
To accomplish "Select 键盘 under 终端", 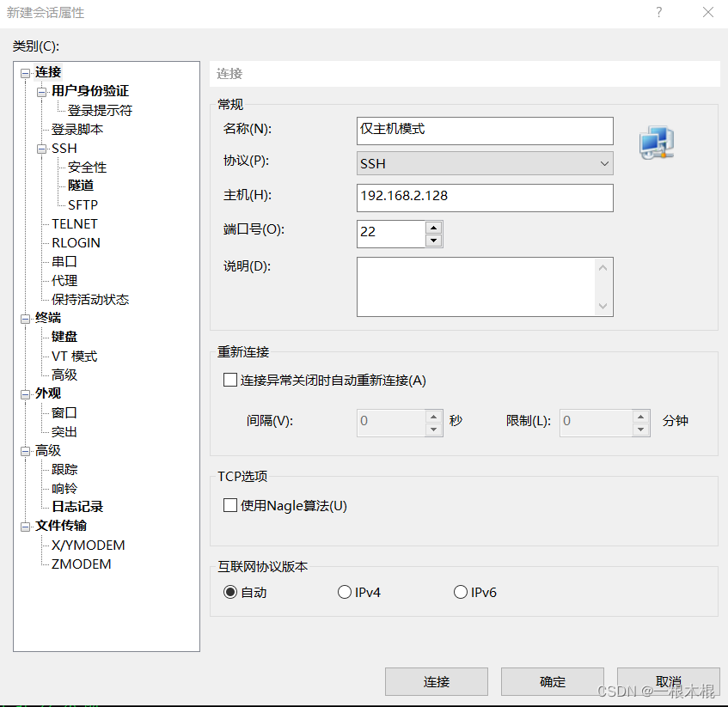I will (64, 337).
